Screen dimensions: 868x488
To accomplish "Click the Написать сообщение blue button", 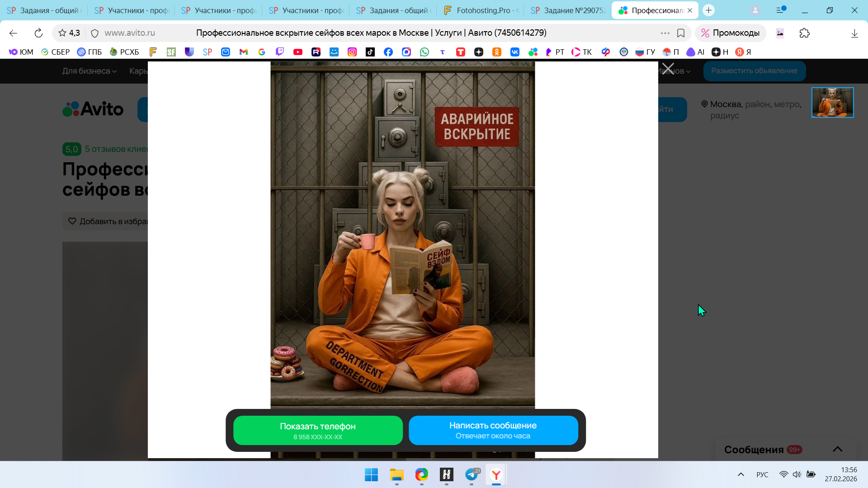I will [493, 430].
